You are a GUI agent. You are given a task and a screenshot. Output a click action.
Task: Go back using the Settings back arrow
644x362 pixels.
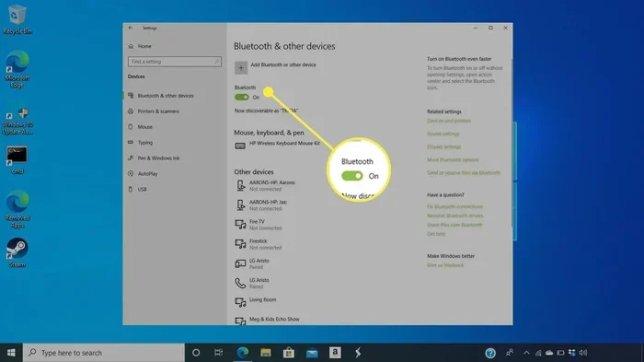(131, 28)
